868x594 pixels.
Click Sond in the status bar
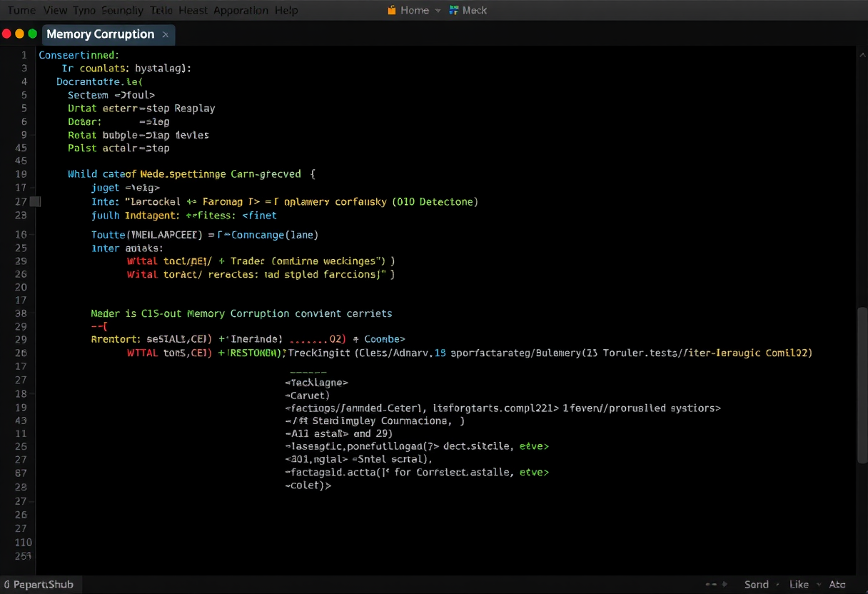(757, 585)
